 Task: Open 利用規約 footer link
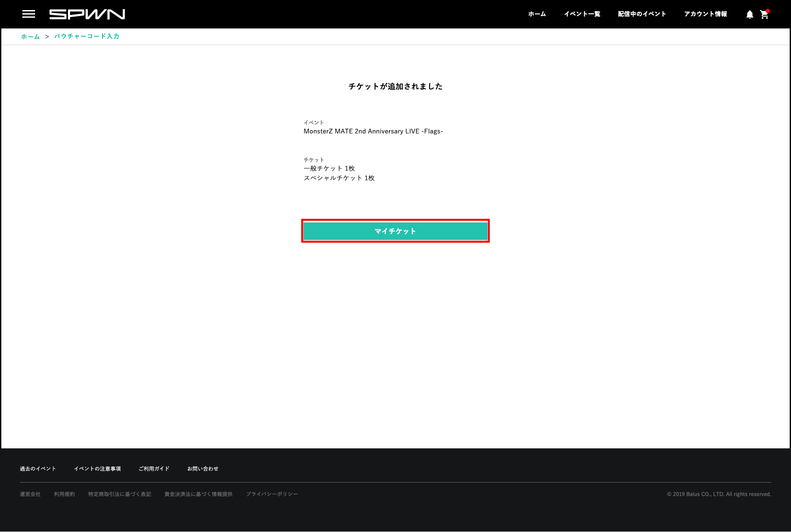coord(64,494)
